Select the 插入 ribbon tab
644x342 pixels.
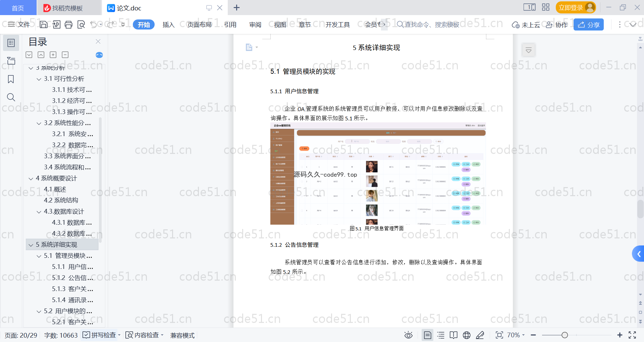point(168,24)
